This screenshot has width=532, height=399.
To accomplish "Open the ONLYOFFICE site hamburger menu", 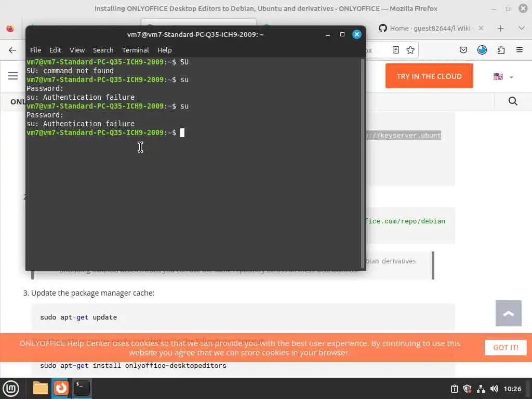I will point(13,76).
